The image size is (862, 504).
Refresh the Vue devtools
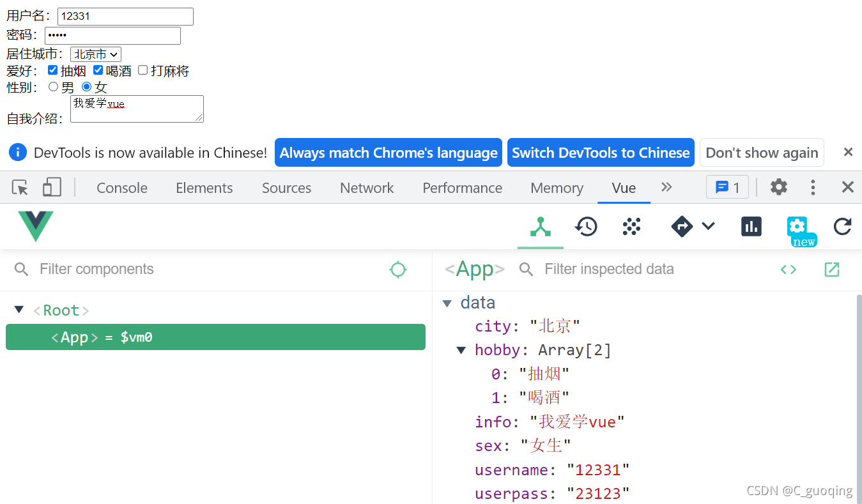[x=843, y=226]
